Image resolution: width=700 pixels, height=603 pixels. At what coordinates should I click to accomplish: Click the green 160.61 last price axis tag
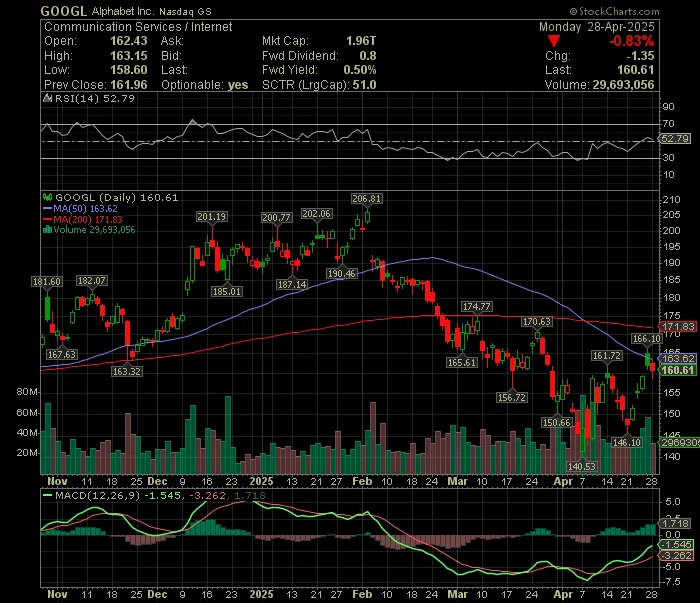[677, 370]
